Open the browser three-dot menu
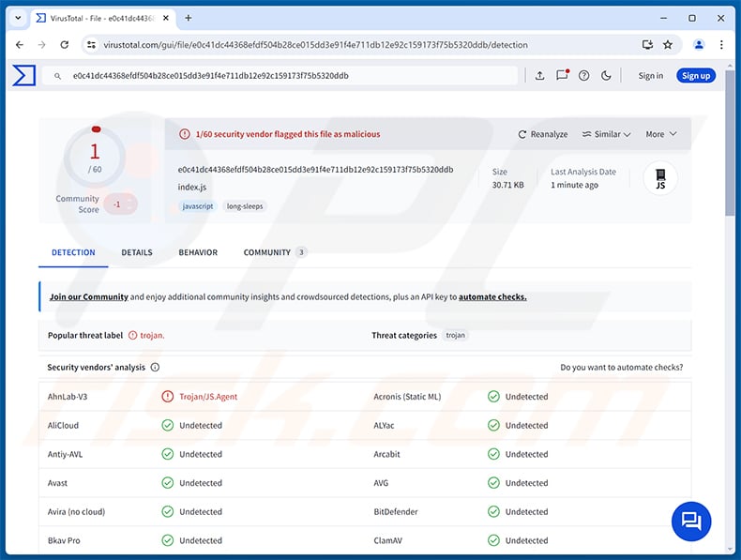 721,45
